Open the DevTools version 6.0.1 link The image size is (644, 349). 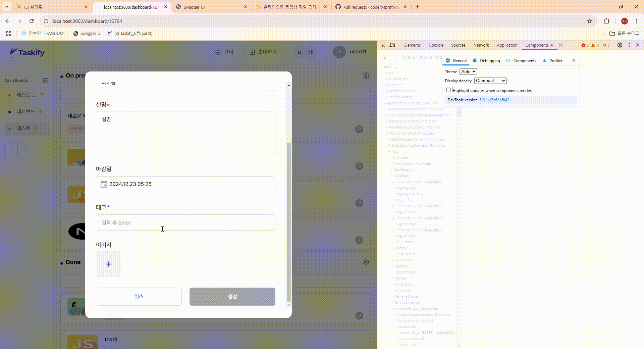pos(494,100)
